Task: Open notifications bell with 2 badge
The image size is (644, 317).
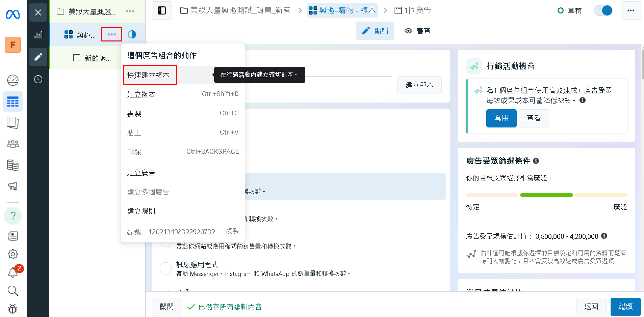Action: 14,272
